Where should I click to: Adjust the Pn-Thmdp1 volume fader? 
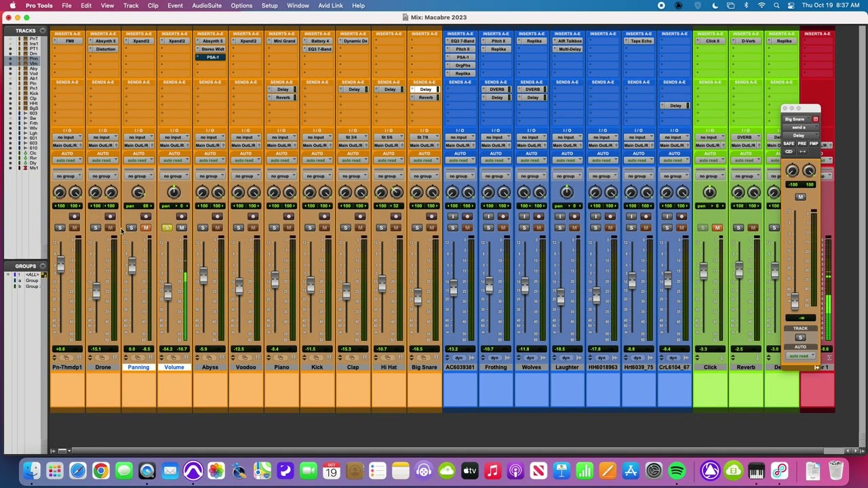pyautogui.click(x=60, y=264)
